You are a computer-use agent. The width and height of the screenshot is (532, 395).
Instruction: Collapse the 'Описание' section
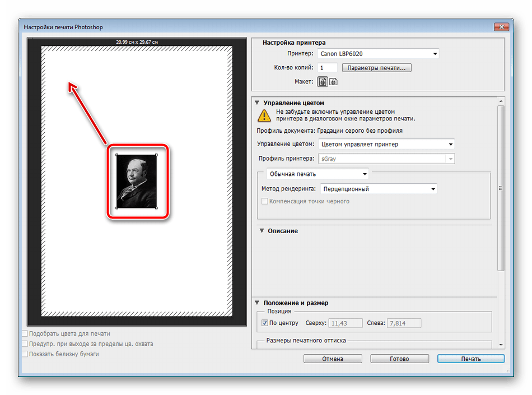[x=261, y=231]
